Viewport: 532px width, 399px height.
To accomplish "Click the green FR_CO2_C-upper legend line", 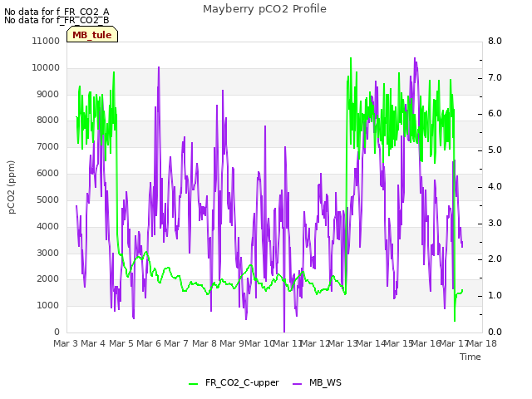I will click(x=193, y=384).
